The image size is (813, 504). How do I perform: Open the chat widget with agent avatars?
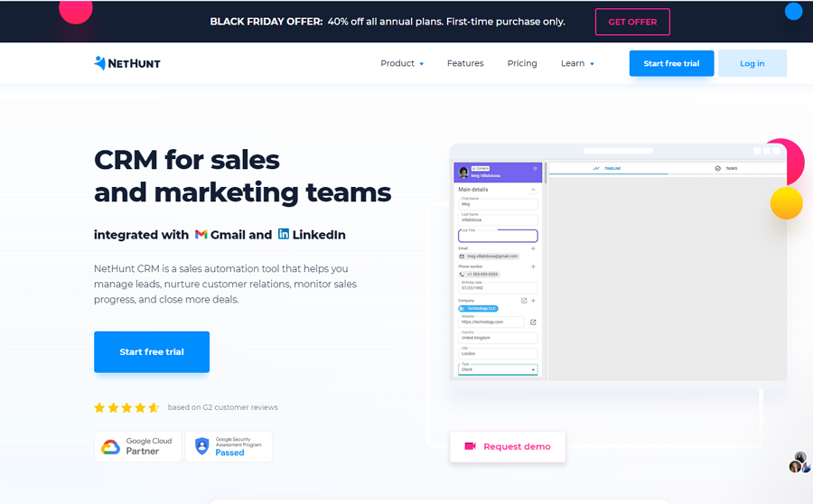(x=800, y=462)
